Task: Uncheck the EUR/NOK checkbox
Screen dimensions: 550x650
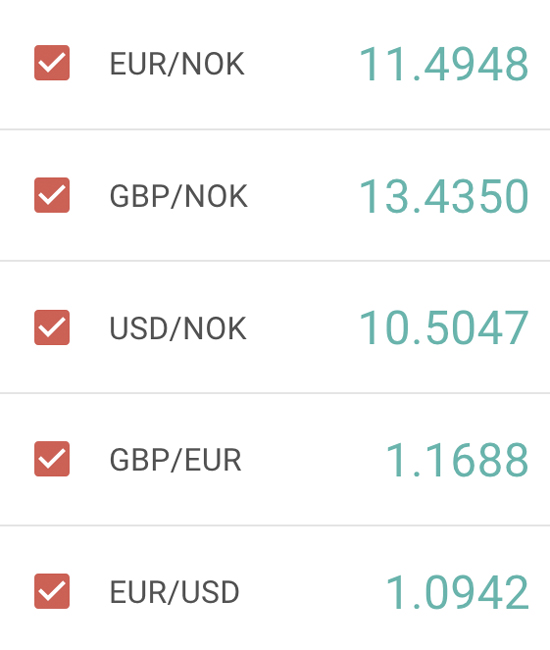Action: pos(52,63)
